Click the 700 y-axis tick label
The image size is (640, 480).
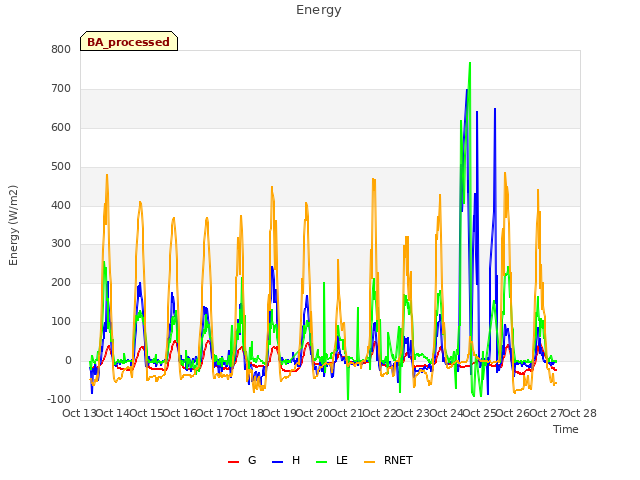pos(61,89)
